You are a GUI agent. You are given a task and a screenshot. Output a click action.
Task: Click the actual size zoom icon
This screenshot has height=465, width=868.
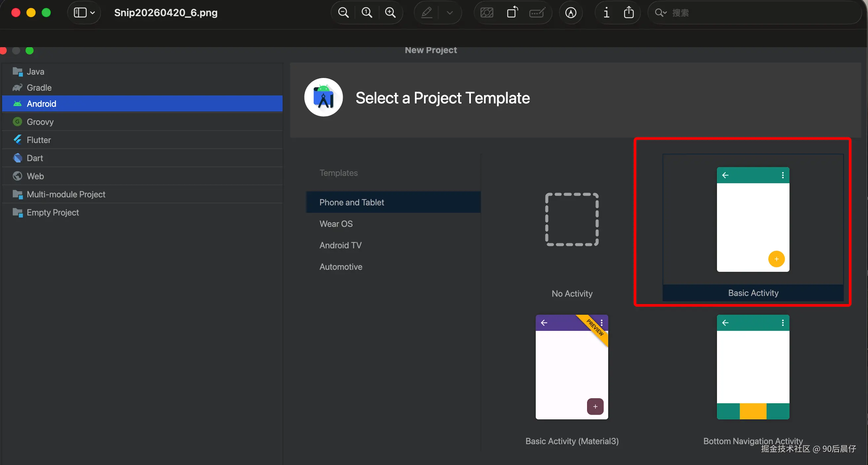point(367,13)
